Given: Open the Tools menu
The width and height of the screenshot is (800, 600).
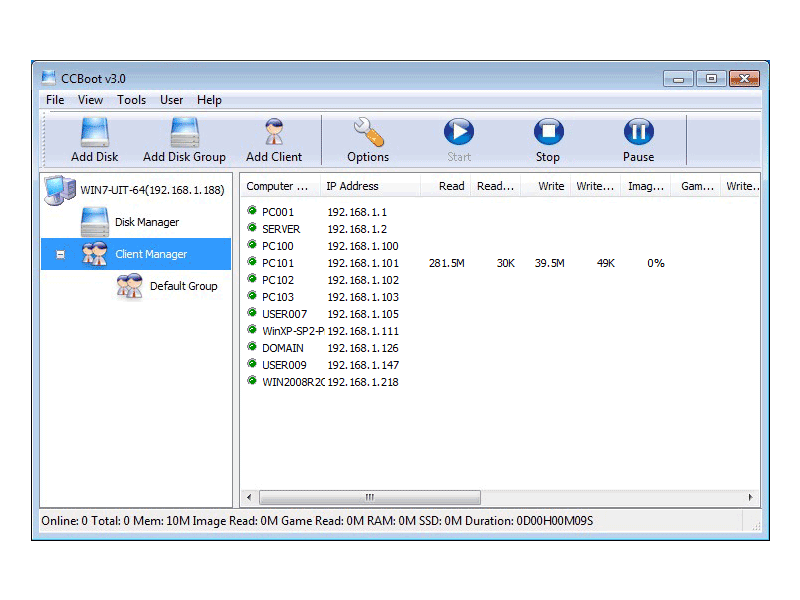Looking at the screenshot, I should (x=132, y=100).
